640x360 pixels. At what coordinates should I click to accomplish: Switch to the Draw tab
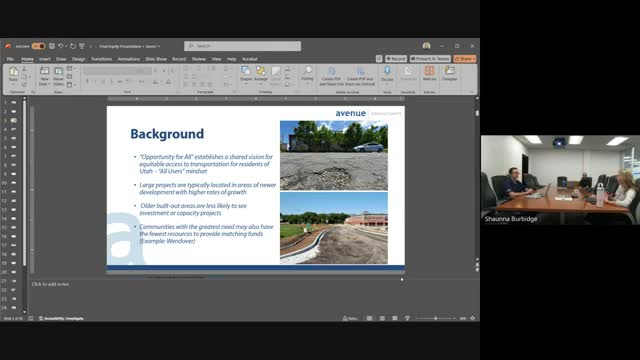tap(61, 59)
